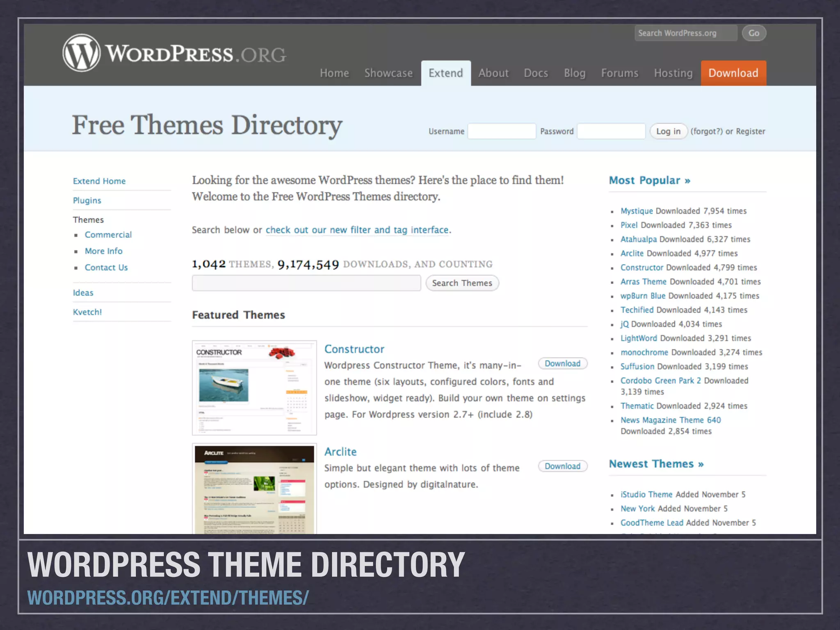
Task: Open Suffusion in Most Popular list
Action: [637, 366]
